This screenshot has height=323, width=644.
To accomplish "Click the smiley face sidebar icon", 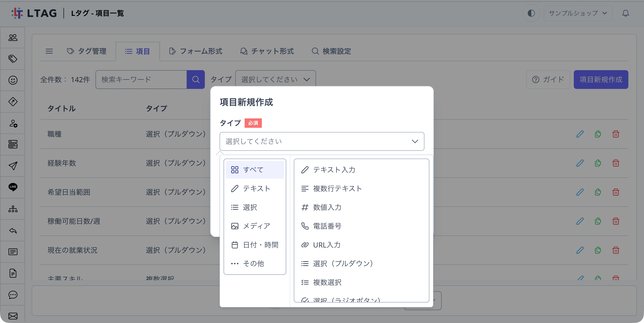I will (x=13, y=80).
